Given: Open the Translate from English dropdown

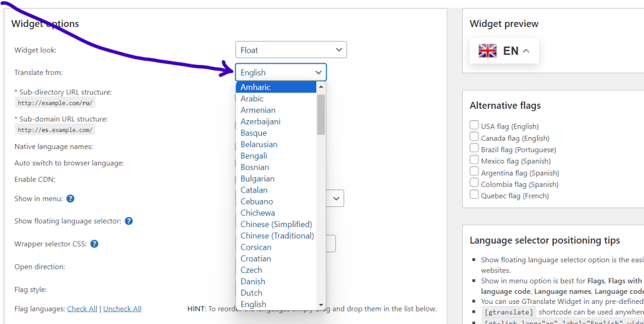Looking at the screenshot, I should point(281,72).
